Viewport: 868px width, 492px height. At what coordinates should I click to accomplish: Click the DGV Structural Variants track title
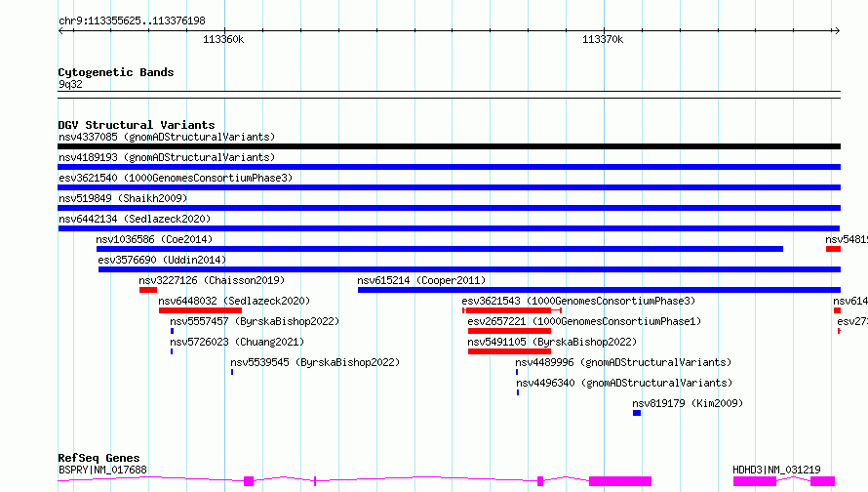[137, 125]
